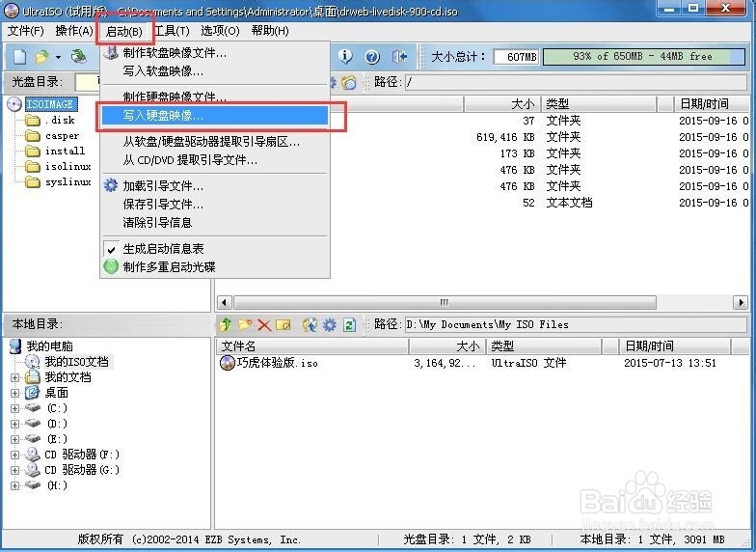Choose 制作软盘映像文件... menu entry
756x552 pixels.
pos(215,52)
